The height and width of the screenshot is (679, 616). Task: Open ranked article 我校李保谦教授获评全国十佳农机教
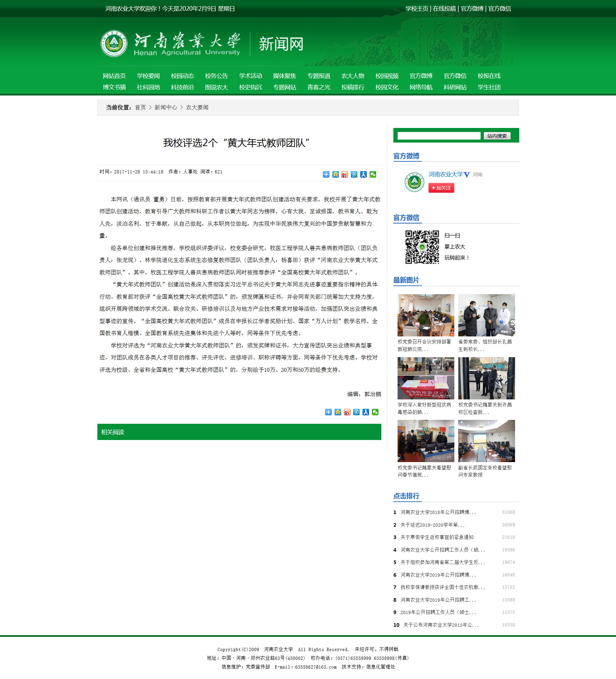click(x=442, y=587)
